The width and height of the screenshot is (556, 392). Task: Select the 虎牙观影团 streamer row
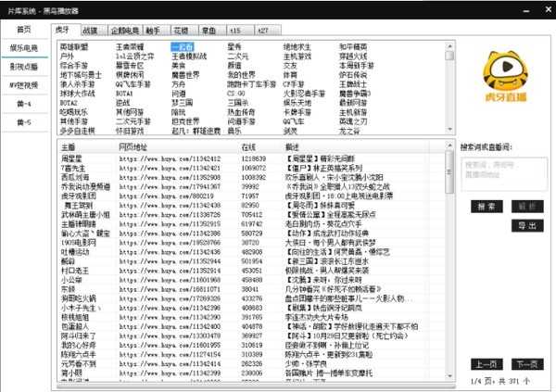[x=251, y=196]
